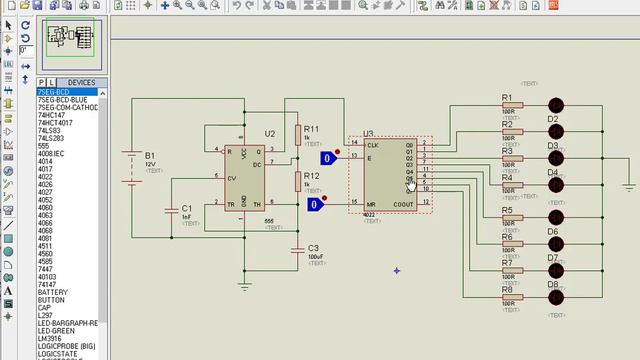Toggle the false origin crosshair
Screen dimensions: 640x360
(148, 5)
